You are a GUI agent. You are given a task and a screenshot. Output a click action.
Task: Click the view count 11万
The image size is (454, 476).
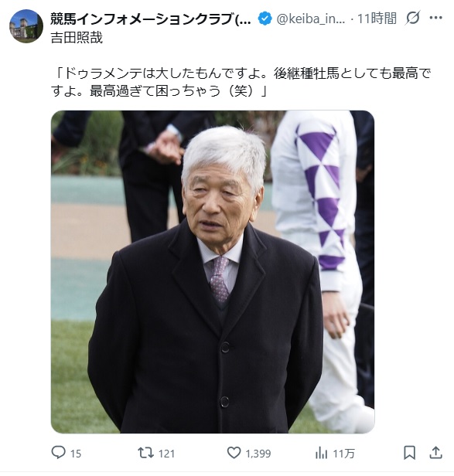343,454
